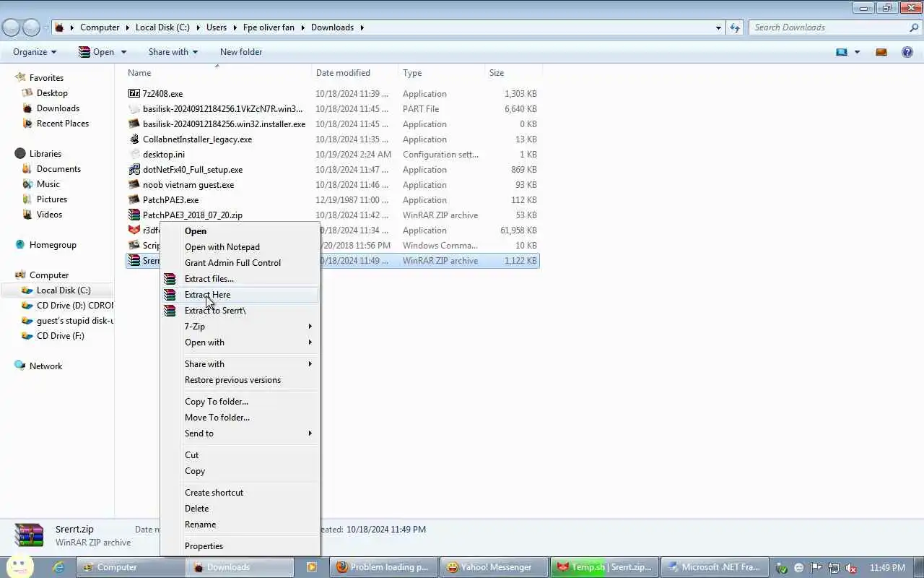Expand the 7-Zip submenu
This screenshot has width=924, height=578.
(x=240, y=327)
